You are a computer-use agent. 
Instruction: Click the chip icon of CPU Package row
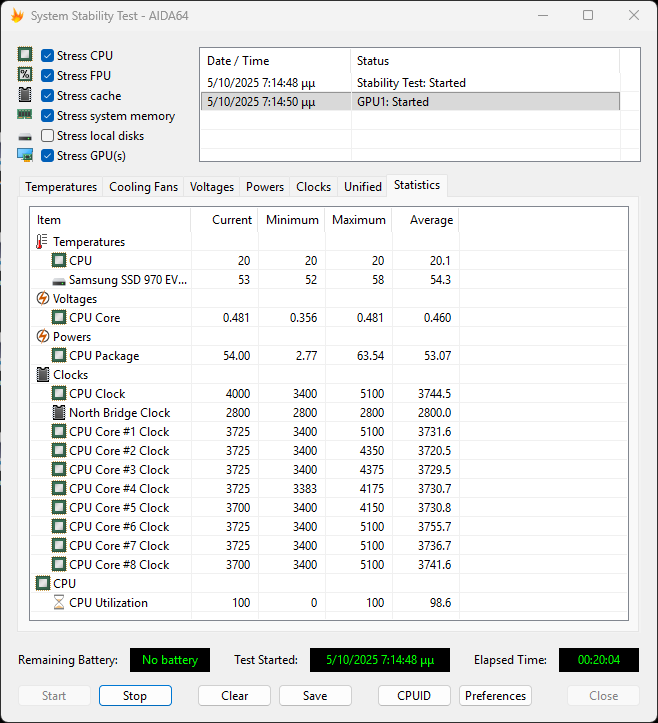(59, 356)
